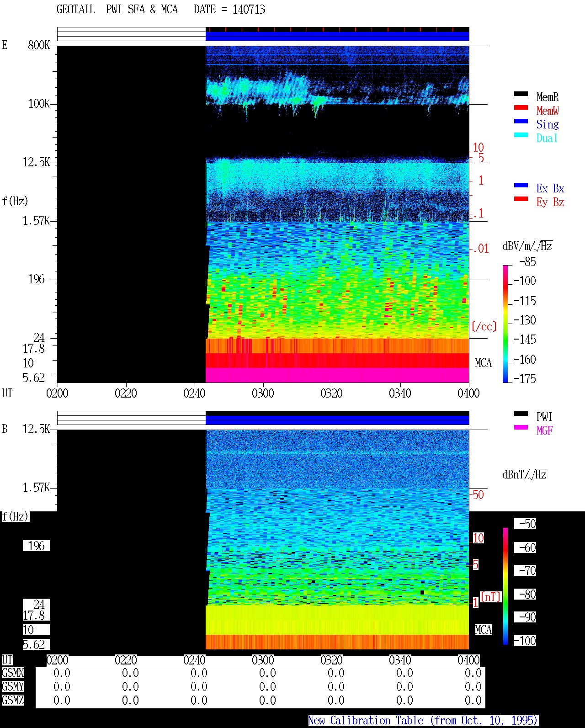
Task: Click the red .01 density scale label
Action: (480, 249)
